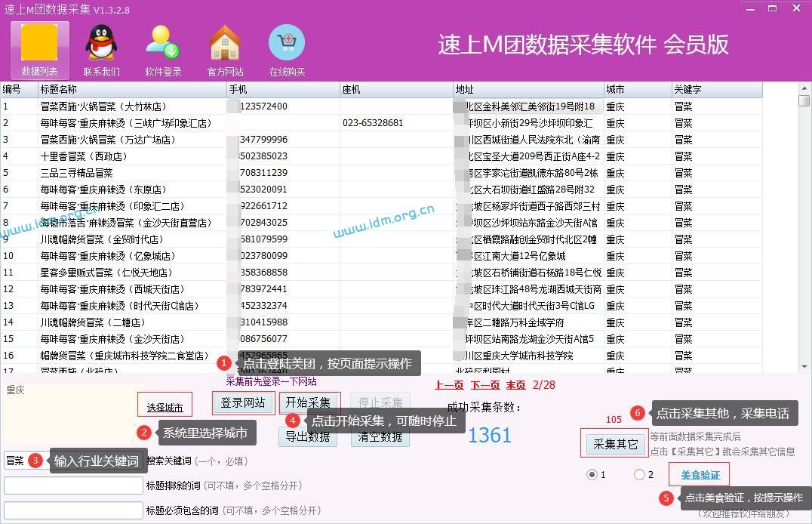Open the 数据列表 data list icon
Image resolution: width=812 pixels, height=524 pixels.
[x=39, y=51]
